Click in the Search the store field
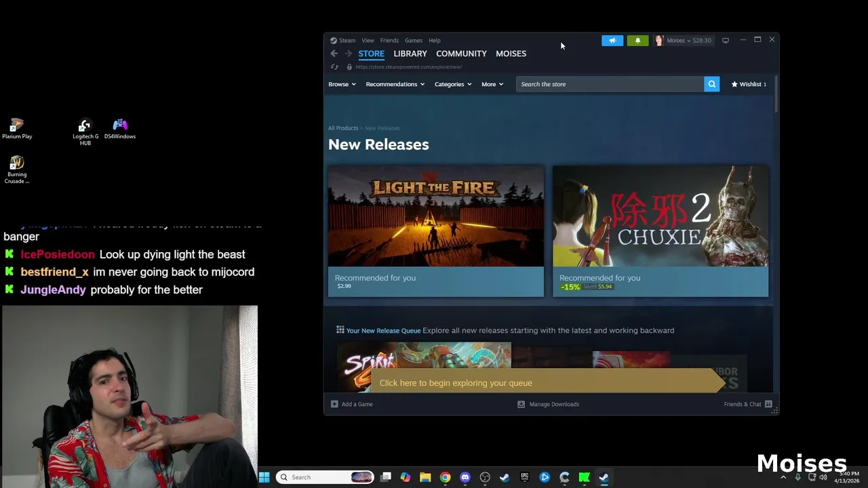Image resolution: width=868 pixels, height=488 pixels. tap(610, 84)
